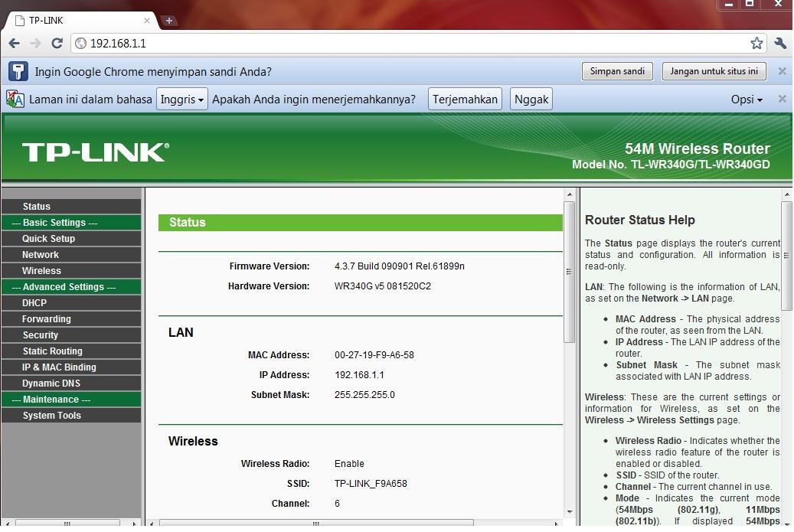Click the main panel vertical scrollbar thumb
The height and width of the screenshot is (532, 794).
click(569, 272)
